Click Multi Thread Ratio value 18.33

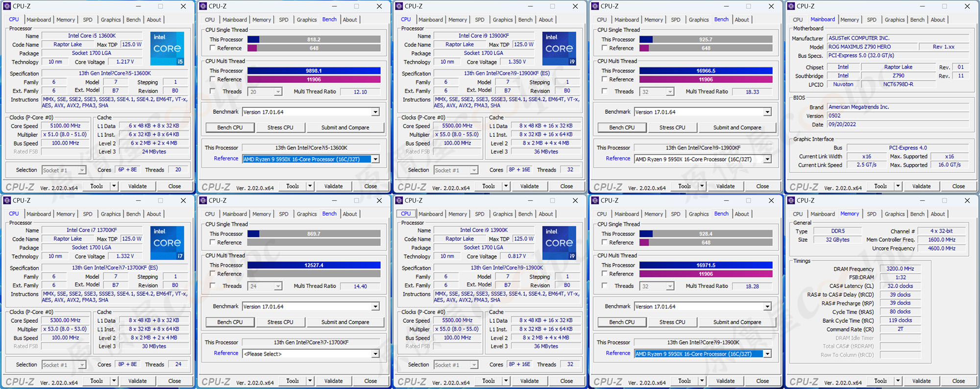tap(752, 92)
